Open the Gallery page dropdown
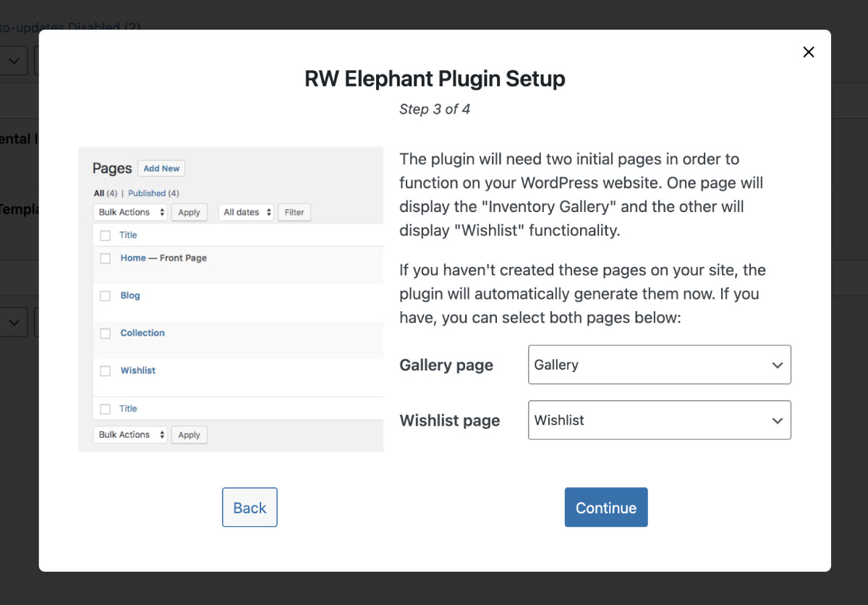Viewport: 868px width, 605px height. pos(660,365)
